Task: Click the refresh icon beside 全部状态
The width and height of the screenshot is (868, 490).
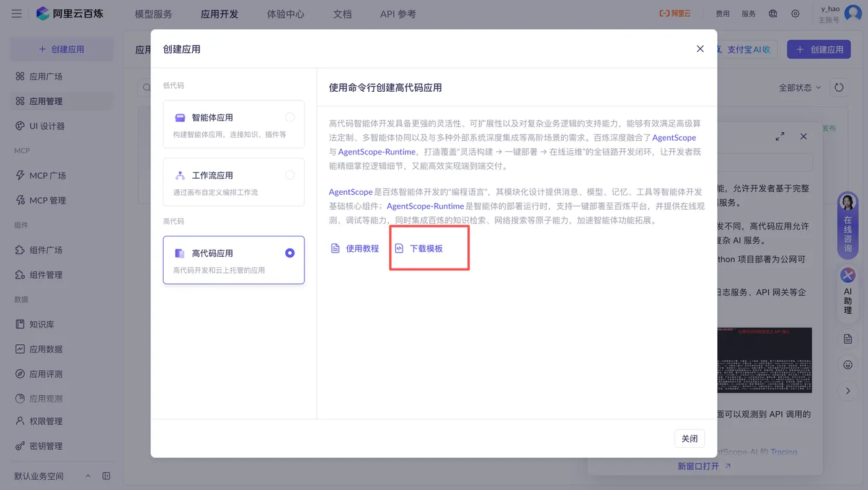Action: (x=839, y=87)
